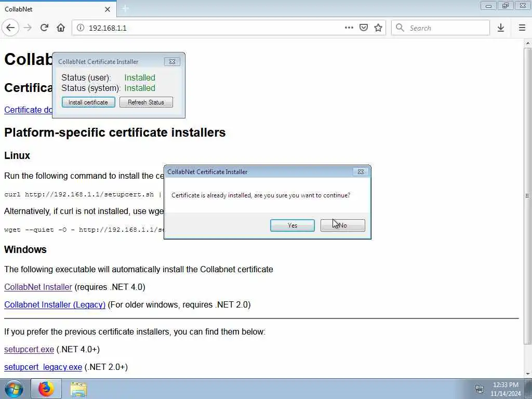Open the Windows Start menu
The height and width of the screenshot is (399, 532).
click(14, 389)
